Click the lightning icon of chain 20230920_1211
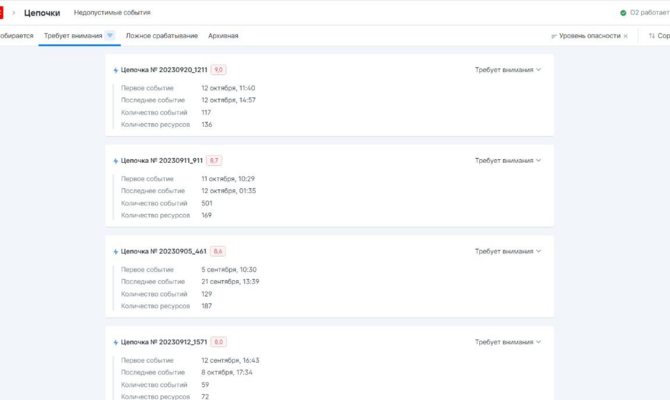Image resolution: width=670 pixels, height=400 pixels. tap(116, 71)
